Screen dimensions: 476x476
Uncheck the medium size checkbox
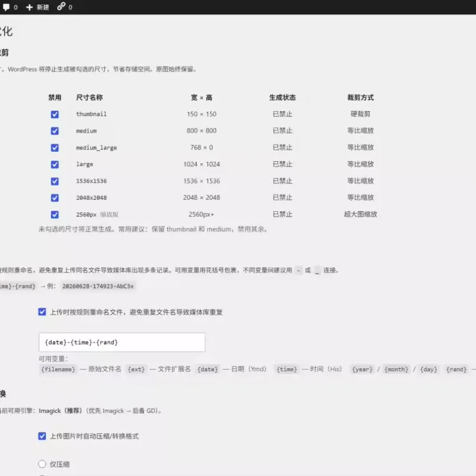pos(55,131)
